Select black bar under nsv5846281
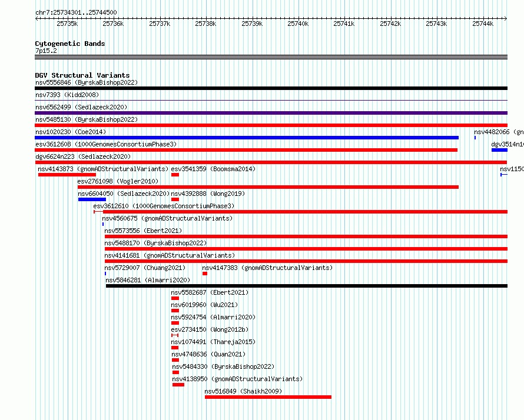The height and width of the screenshot is (420, 524). tap(307, 286)
